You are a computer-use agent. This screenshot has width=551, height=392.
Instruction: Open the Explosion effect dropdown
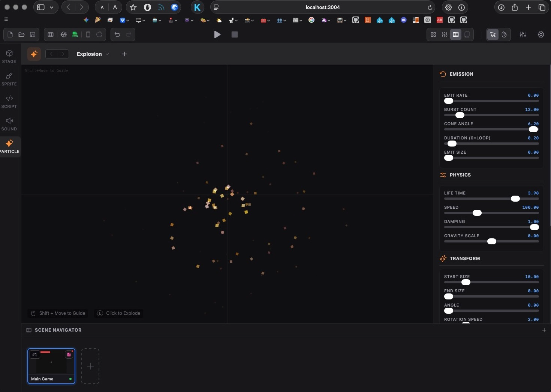[93, 54]
